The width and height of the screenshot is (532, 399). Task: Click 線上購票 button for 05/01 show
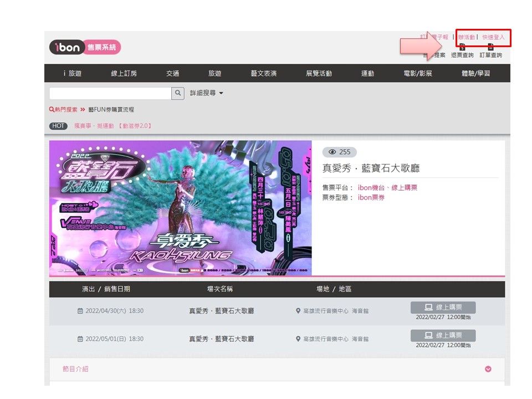coord(443,336)
